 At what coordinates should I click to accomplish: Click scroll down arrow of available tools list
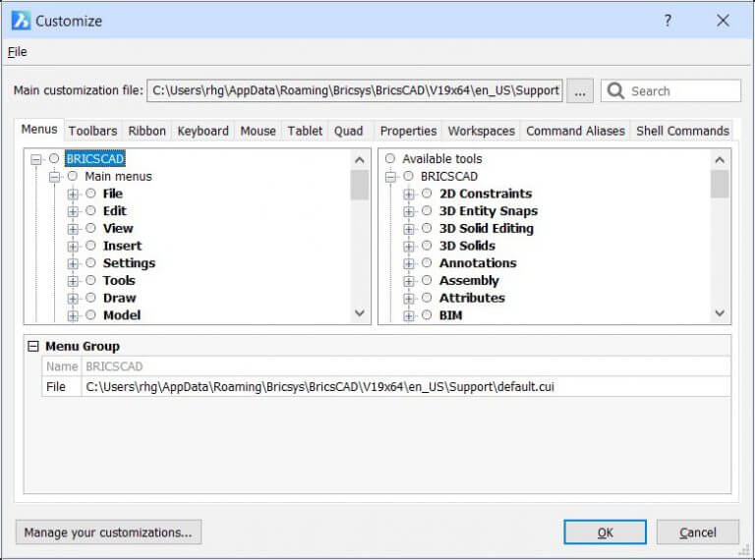pyautogui.click(x=720, y=313)
